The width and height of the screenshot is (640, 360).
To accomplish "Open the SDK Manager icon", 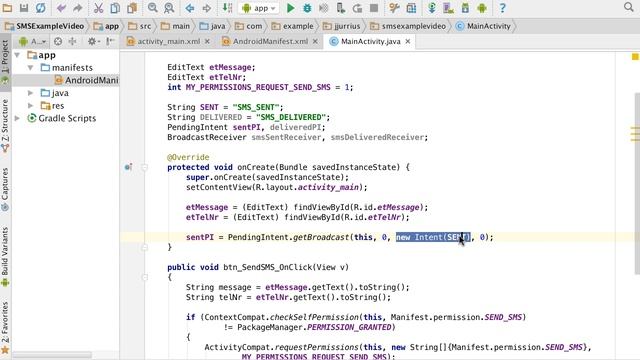I will point(465,8).
